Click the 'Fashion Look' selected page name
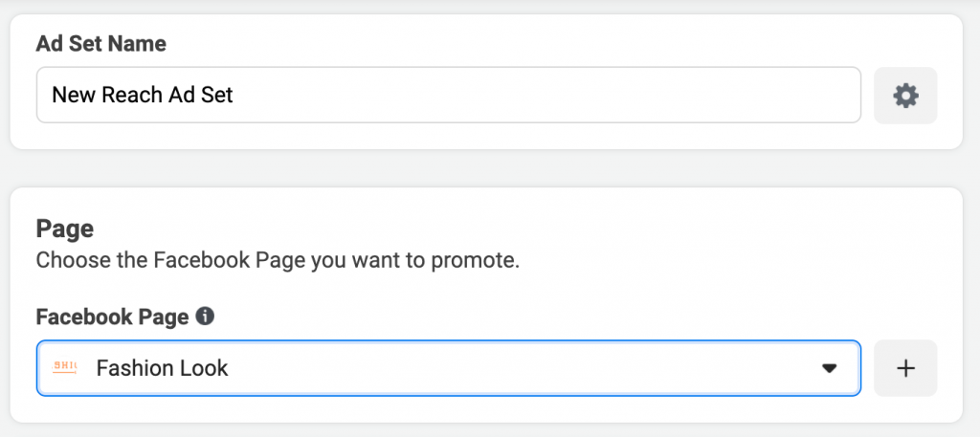Screen dimensions: 980x437 (x=162, y=368)
